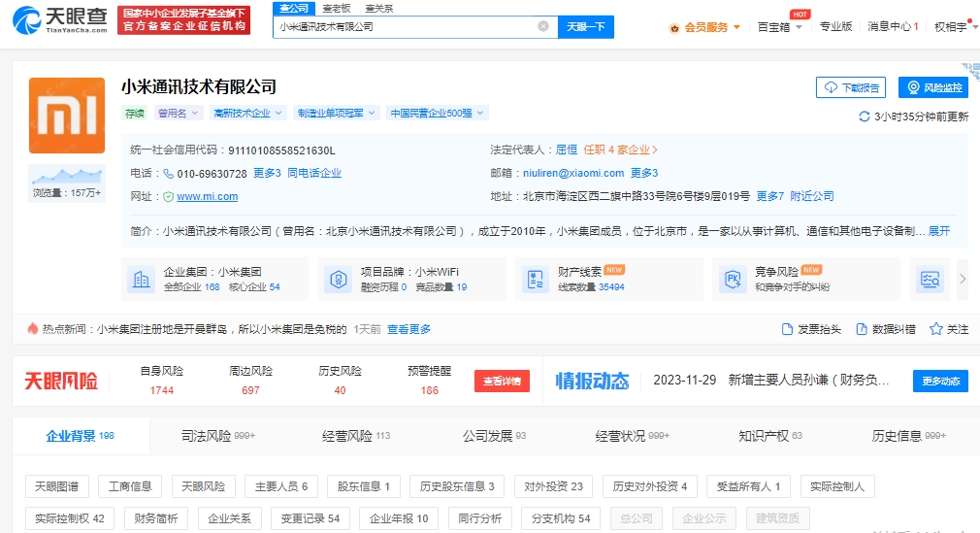Click the 同电话企业 link
Viewport: 980px width, 533px height.
tap(314, 173)
